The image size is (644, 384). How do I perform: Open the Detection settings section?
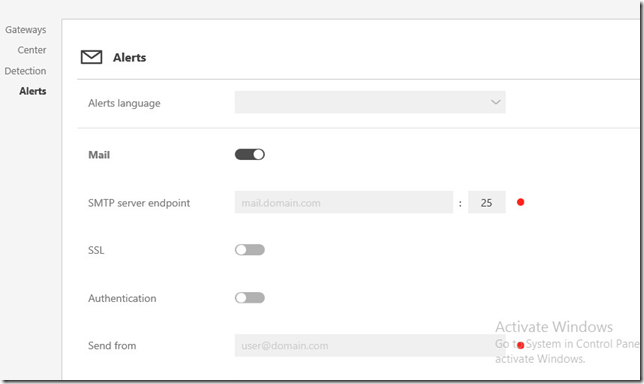(25, 71)
